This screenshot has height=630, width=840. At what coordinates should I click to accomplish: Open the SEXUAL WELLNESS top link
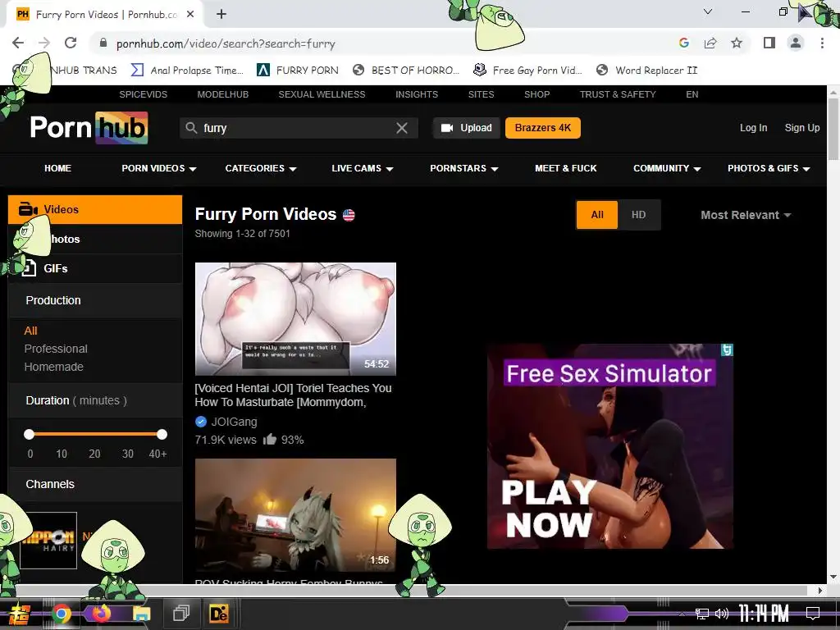[x=322, y=94]
